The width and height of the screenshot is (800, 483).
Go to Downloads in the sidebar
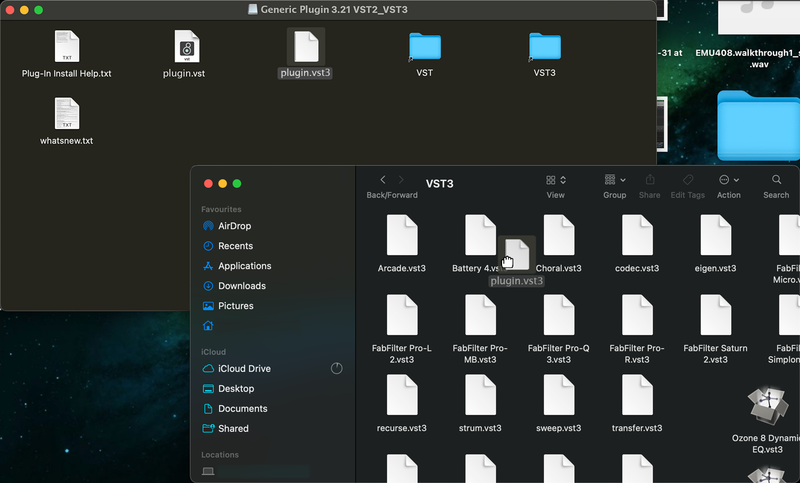(241, 286)
